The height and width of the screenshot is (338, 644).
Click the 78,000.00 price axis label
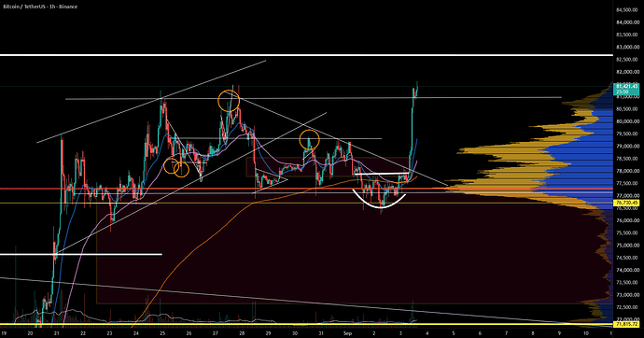pos(628,171)
